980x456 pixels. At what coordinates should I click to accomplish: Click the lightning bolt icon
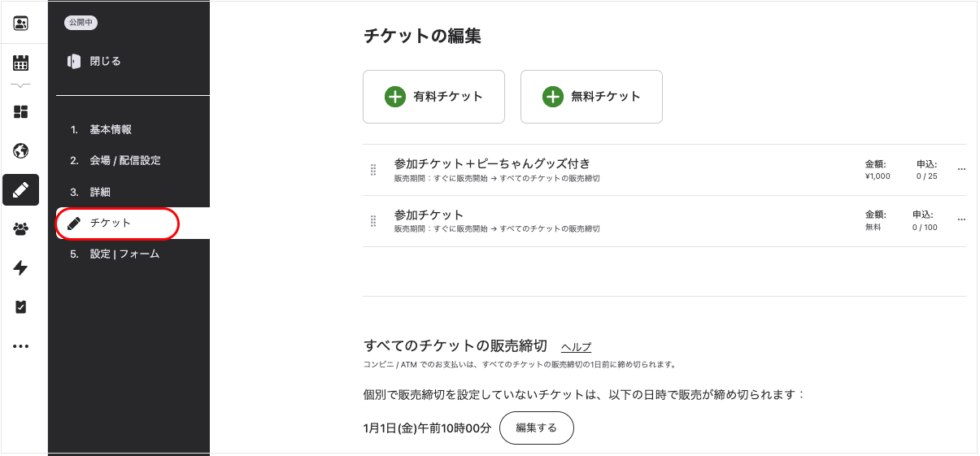click(x=21, y=268)
